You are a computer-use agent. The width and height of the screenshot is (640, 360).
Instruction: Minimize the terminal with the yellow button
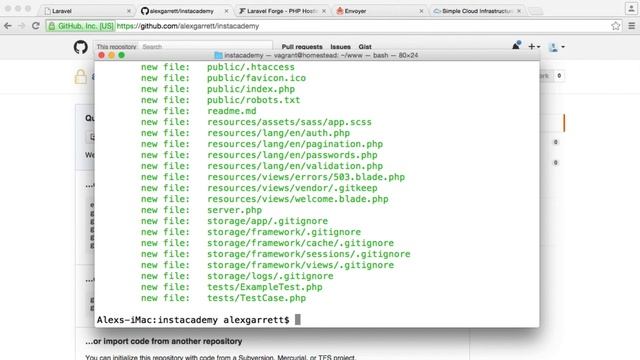pyautogui.click(x=111, y=55)
